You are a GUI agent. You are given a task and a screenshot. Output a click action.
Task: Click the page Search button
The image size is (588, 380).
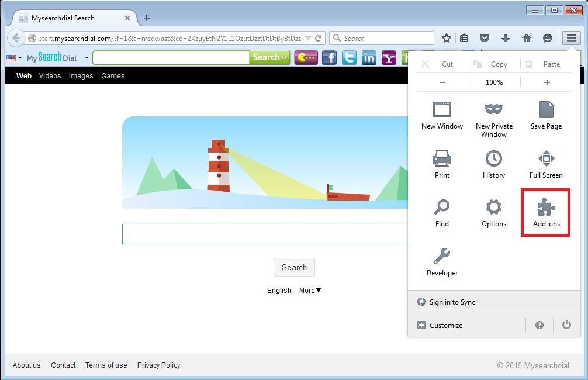pos(294,267)
